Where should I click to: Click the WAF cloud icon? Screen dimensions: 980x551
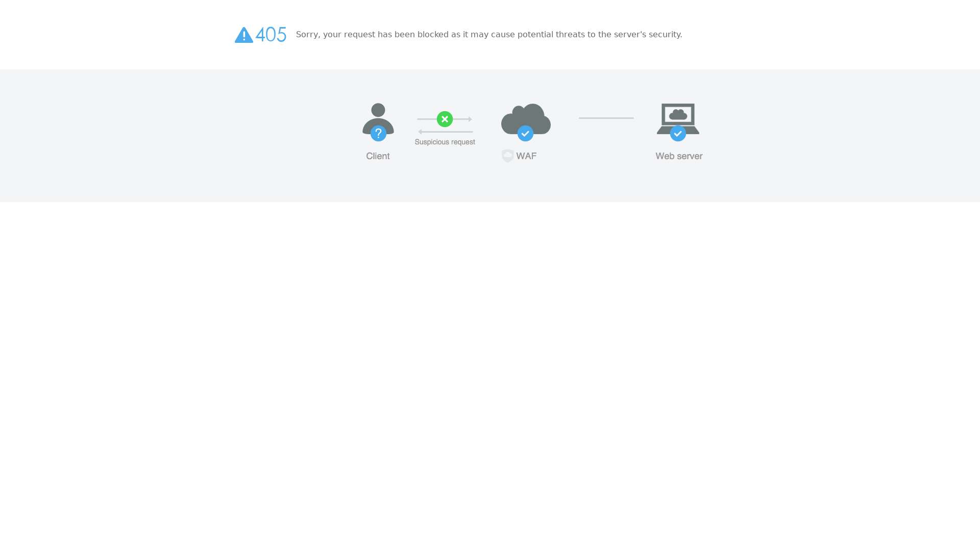click(526, 116)
